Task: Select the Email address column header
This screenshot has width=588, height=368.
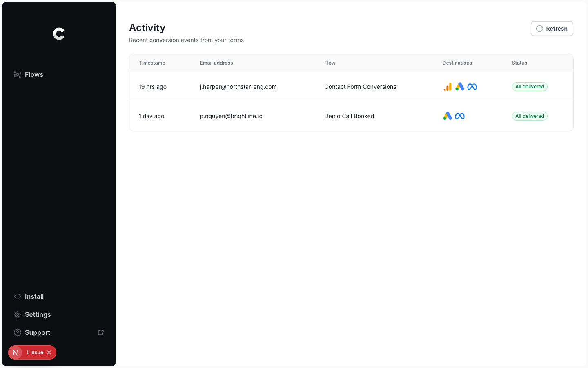Action: pos(216,63)
